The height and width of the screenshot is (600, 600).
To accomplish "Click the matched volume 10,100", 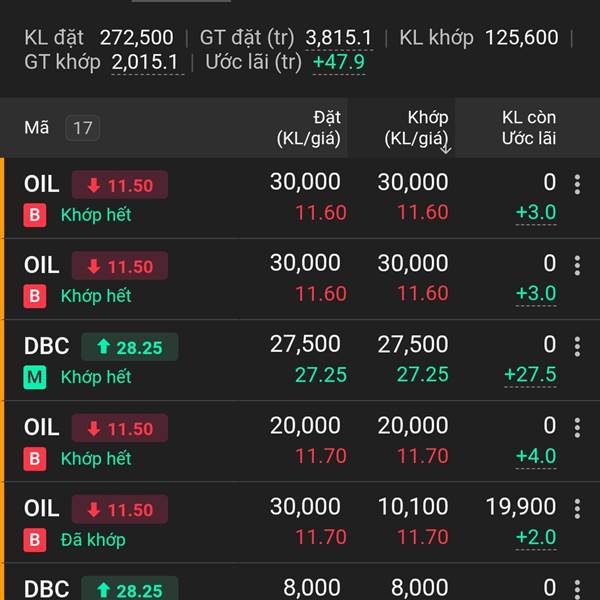I will (x=413, y=506).
